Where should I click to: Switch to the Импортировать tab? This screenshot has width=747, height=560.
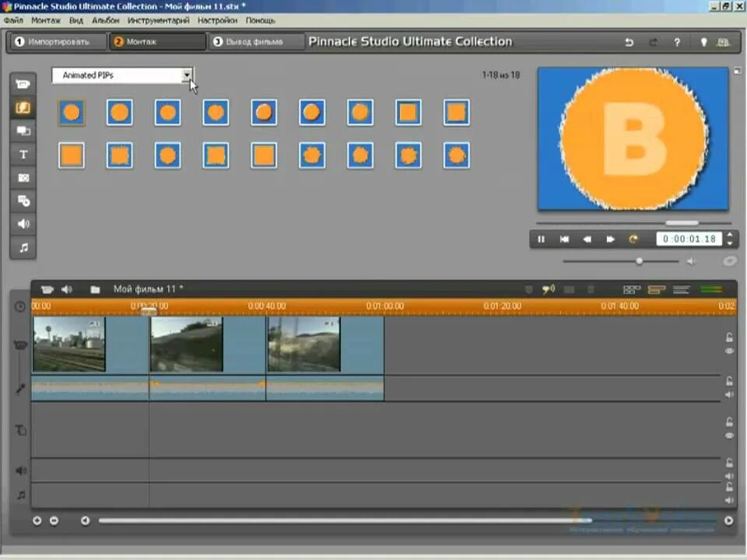(58, 41)
